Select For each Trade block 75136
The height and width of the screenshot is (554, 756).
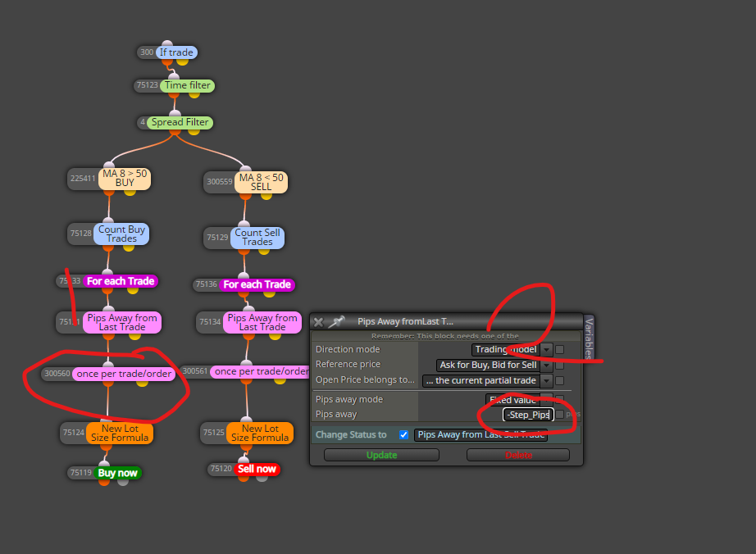[257, 284]
